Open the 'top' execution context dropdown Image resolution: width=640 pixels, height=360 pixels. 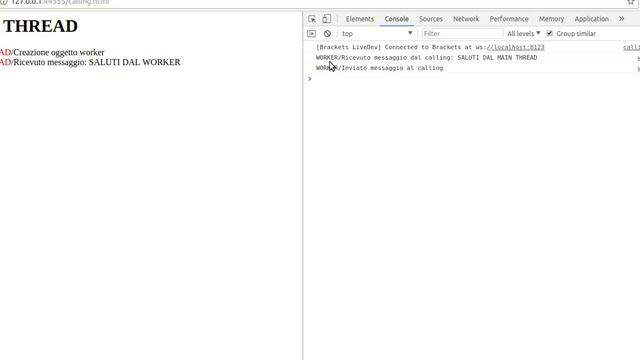(x=377, y=33)
